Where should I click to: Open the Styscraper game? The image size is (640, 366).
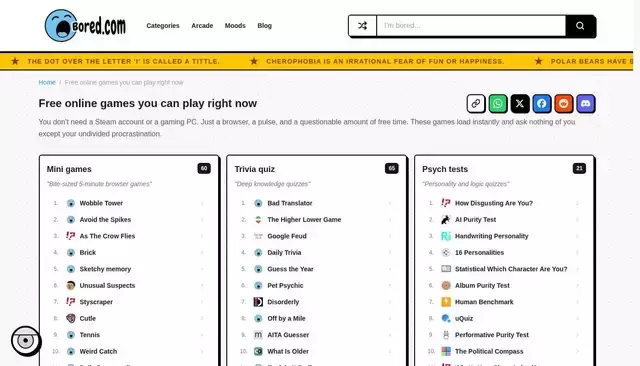coord(96,302)
